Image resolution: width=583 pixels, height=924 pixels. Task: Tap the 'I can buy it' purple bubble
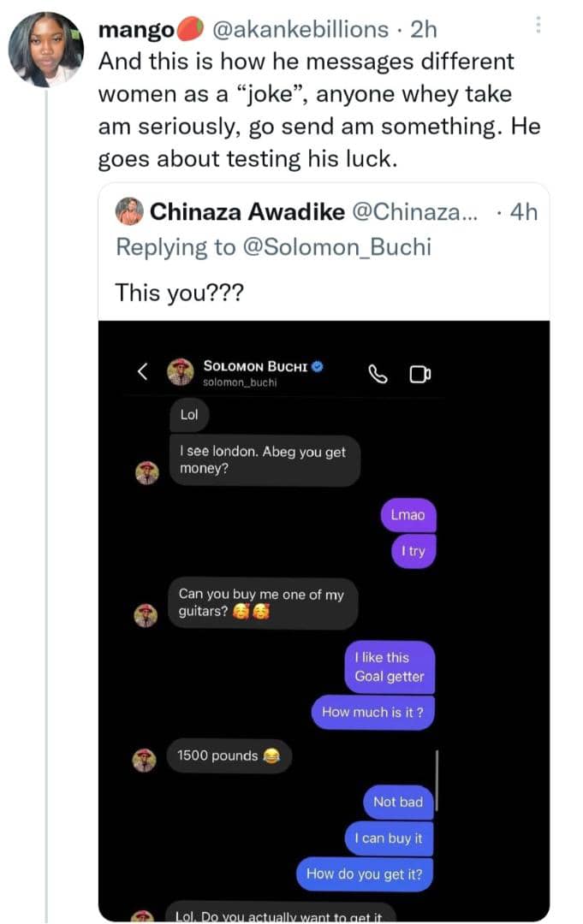coord(389,838)
